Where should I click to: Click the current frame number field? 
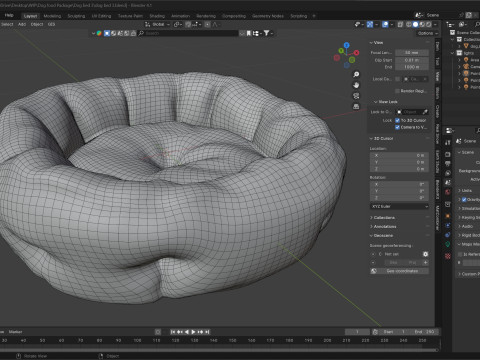pyautogui.click(x=357, y=332)
